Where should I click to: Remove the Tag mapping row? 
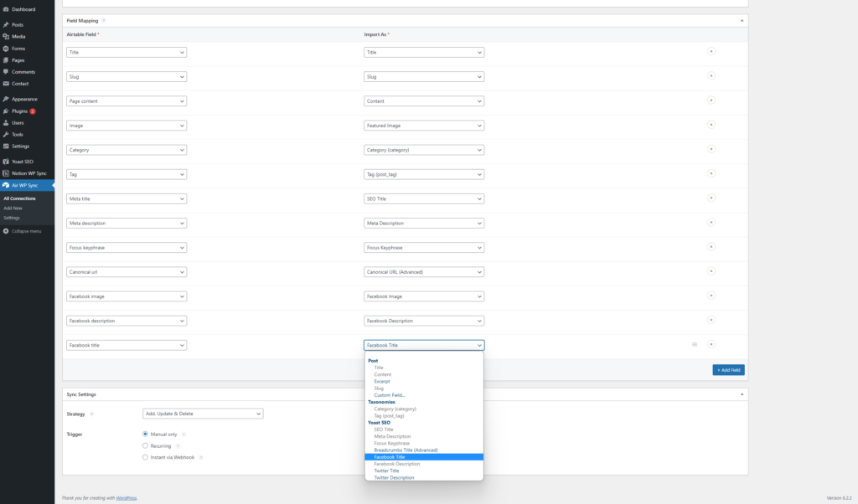point(711,173)
